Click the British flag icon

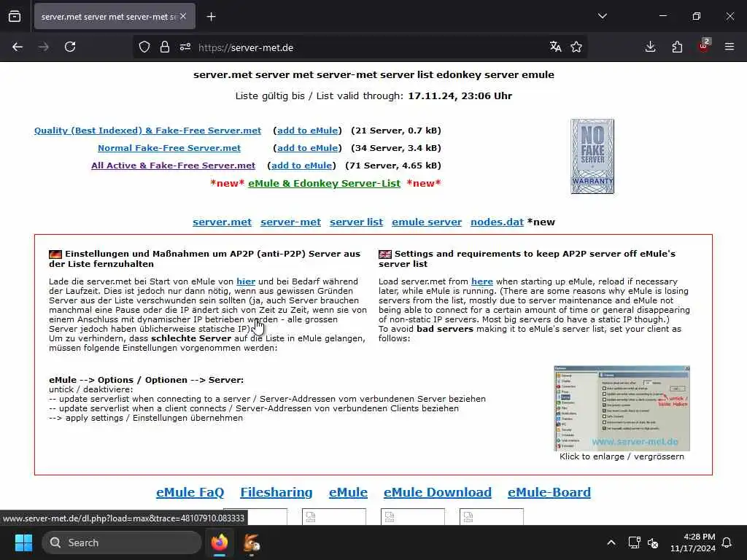click(x=385, y=254)
